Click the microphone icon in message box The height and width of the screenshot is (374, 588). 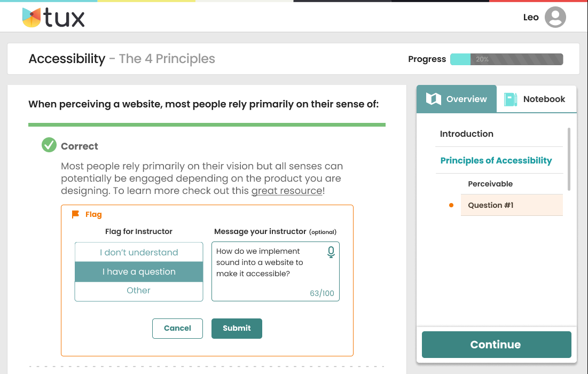point(331,252)
